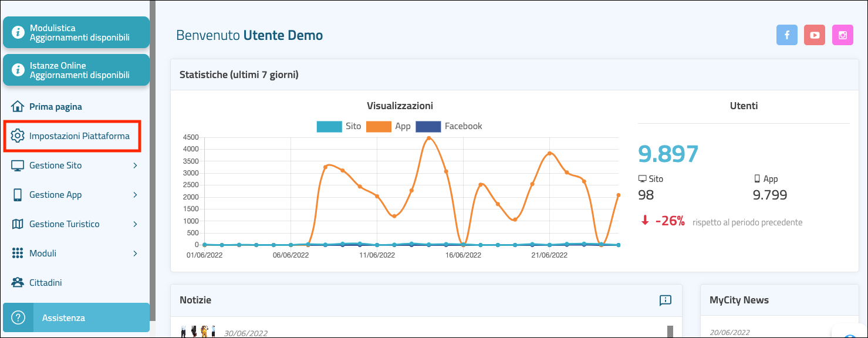Open the YouTube social icon
Screen dimensions: 868x338
click(x=815, y=35)
